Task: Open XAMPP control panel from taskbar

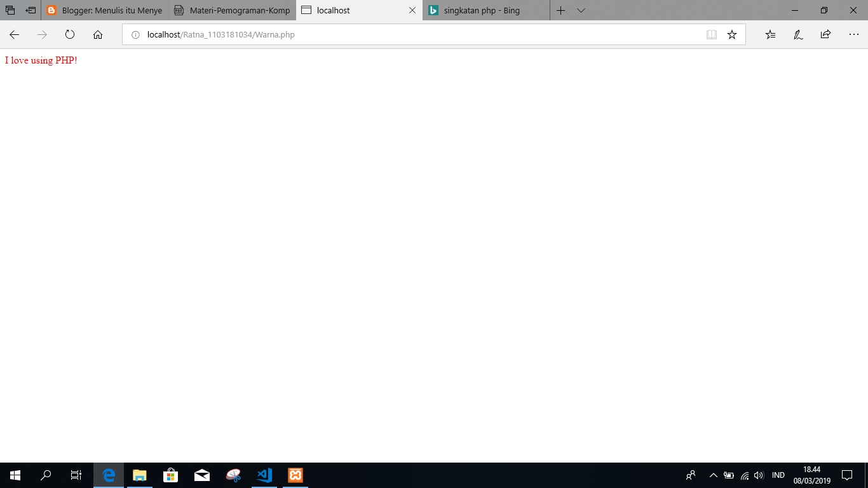Action: (x=295, y=475)
